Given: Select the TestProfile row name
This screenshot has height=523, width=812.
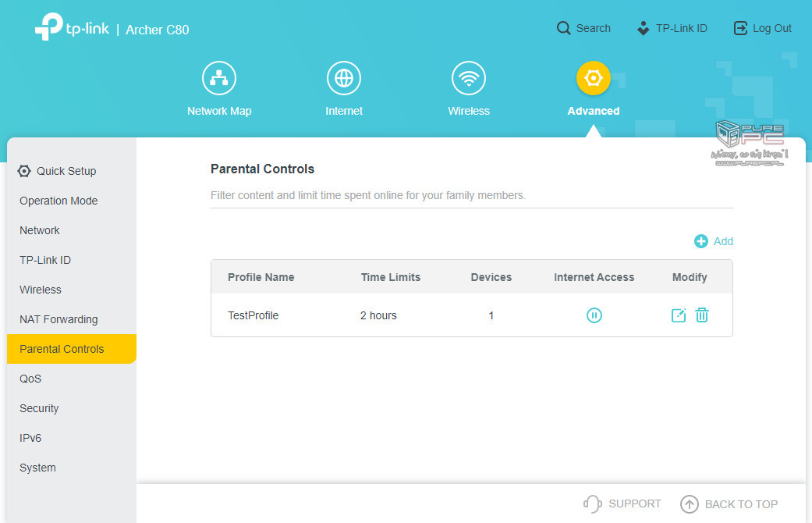Looking at the screenshot, I should click(x=253, y=315).
